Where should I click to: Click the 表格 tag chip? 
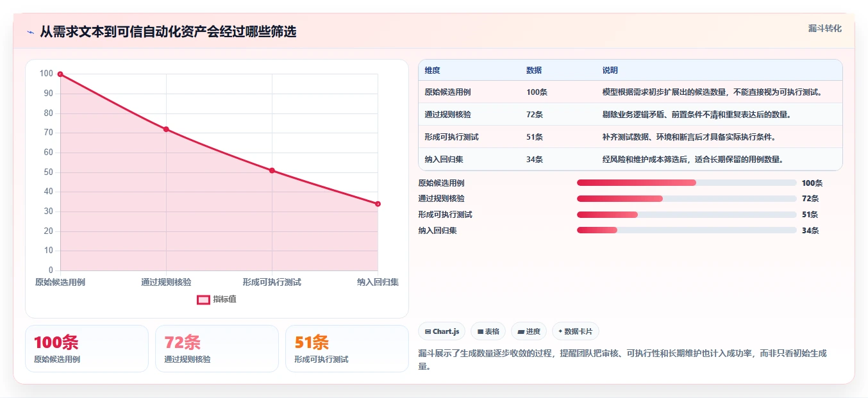(x=488, y=331)
